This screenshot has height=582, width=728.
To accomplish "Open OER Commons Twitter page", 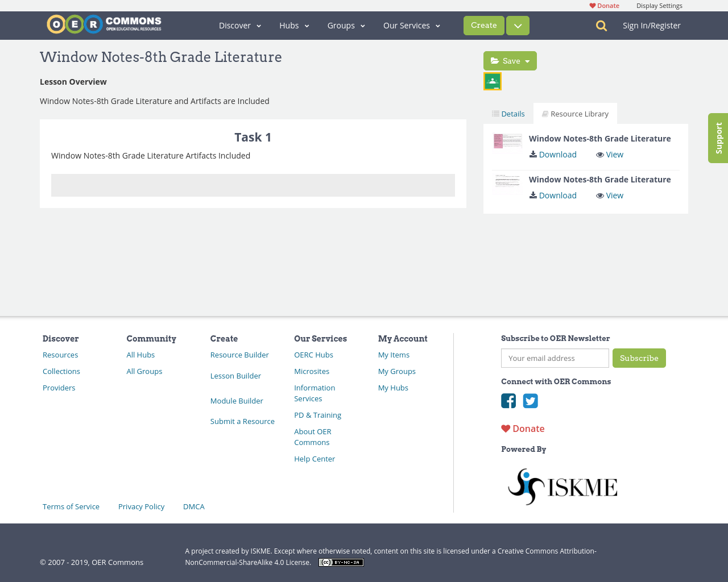I will tap(530, 401).
